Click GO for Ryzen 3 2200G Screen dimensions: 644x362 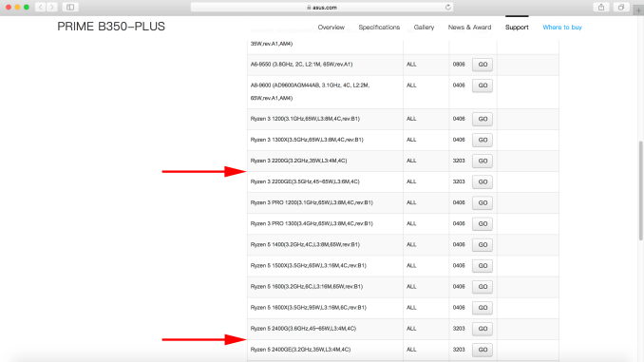coord(483,162)
